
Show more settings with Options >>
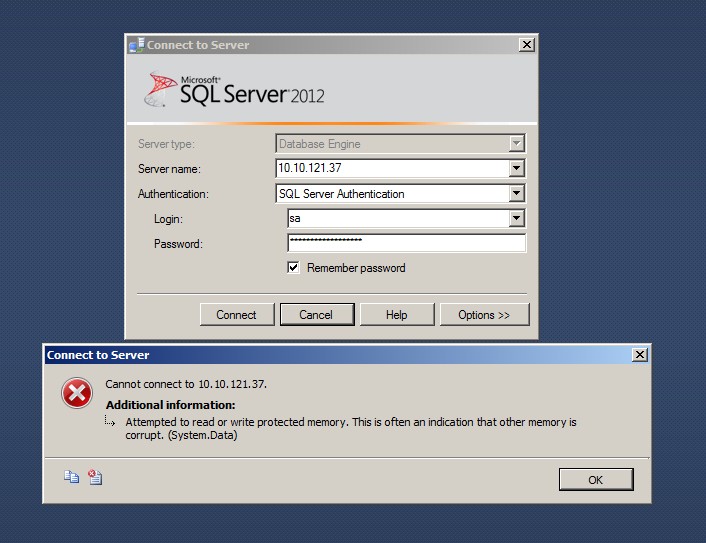tap(484, 315)
